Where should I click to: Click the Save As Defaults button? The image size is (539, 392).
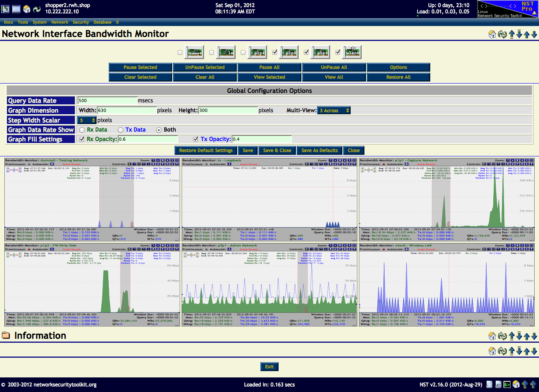(x=320, y=150)
